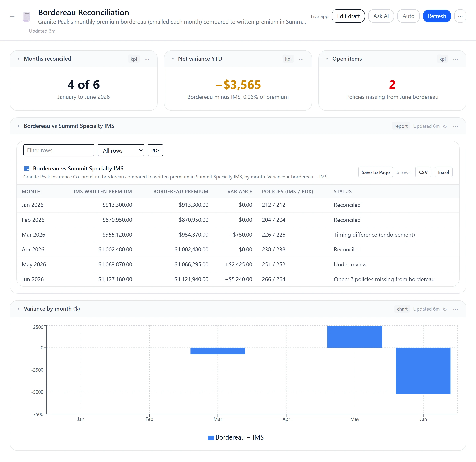Open the page overflow menu beside Refresh
The width and height of the screenshot is (476, 462).
460,16
